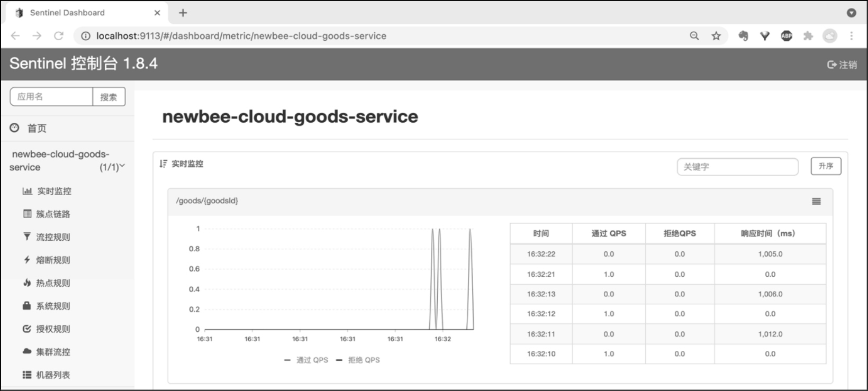This screenshot has height=391, width=868.
Task: Click the 应用名 search field
Action: pos(51,97)
